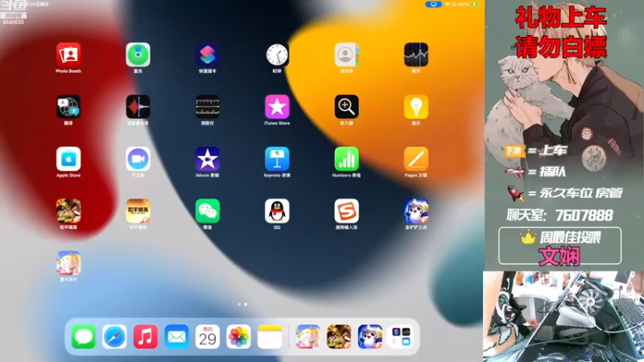Viewport: 644px width, 362px height.
Task: Launch the Stocks app
Action: 416,55
